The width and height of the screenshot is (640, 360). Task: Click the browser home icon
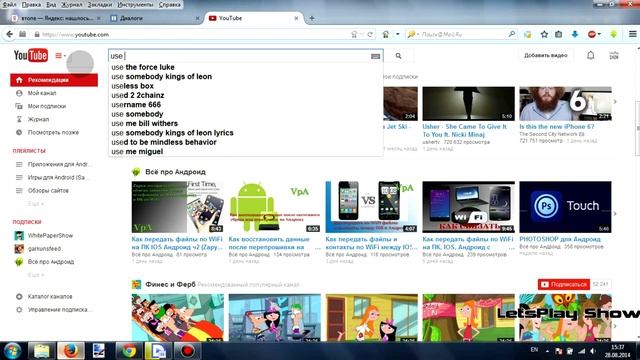pyautogui.click(x=385, y=34)
